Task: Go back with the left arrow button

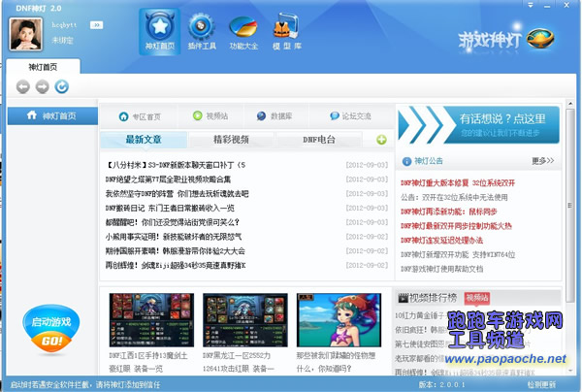Action: tap(23, 87)
